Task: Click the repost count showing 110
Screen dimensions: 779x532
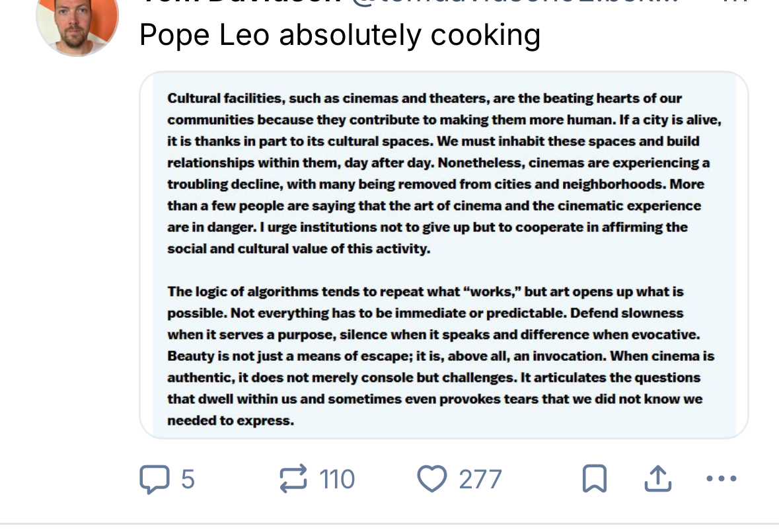Action: pos(337,478)
